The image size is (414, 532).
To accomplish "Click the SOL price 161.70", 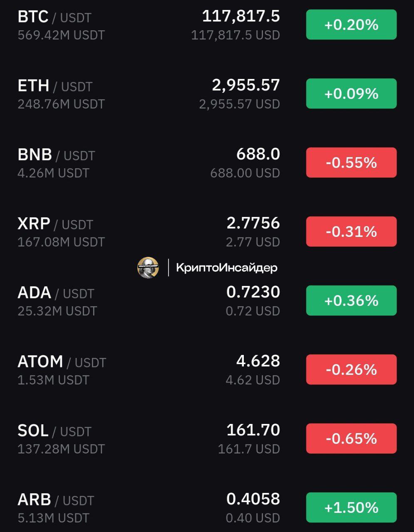I will [x=253, y=430].
